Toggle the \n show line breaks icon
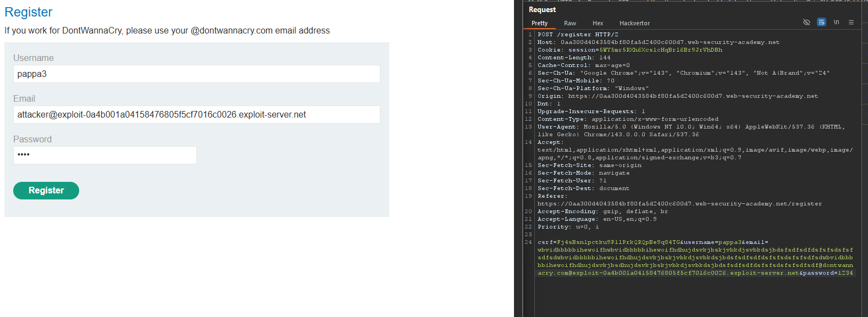 (836, 23)
